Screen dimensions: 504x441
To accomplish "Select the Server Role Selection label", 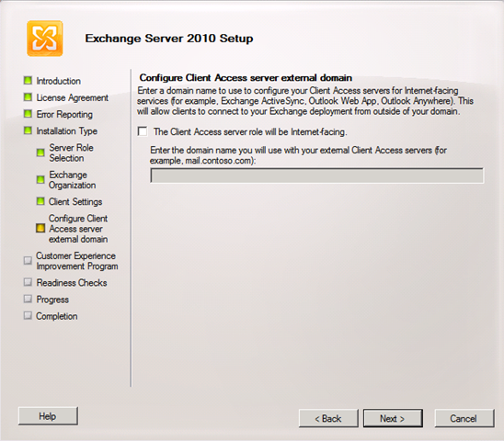I will click(71, 153).
